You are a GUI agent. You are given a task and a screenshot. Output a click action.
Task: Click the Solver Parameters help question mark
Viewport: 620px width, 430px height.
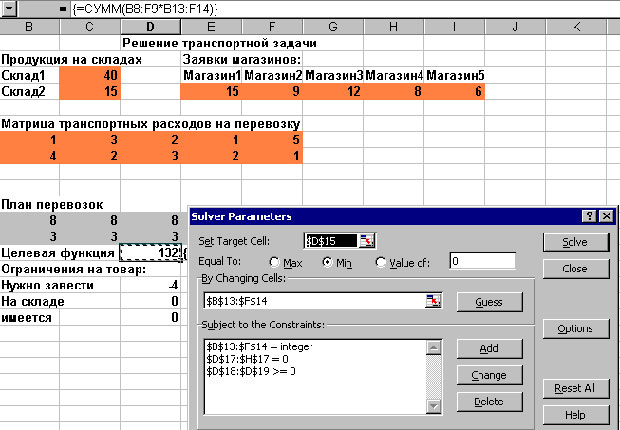[x=589, y=216]
